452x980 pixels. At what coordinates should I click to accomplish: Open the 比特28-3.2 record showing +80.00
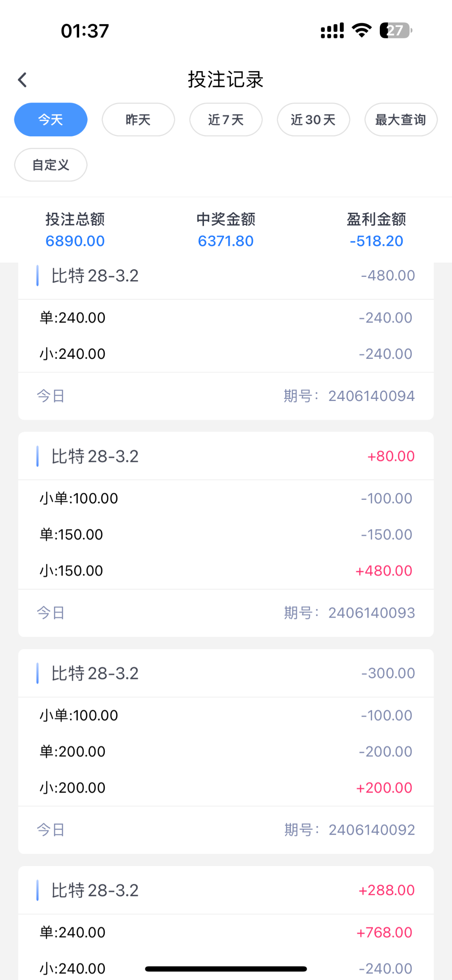pyautogui.click(x=226, y=456)
